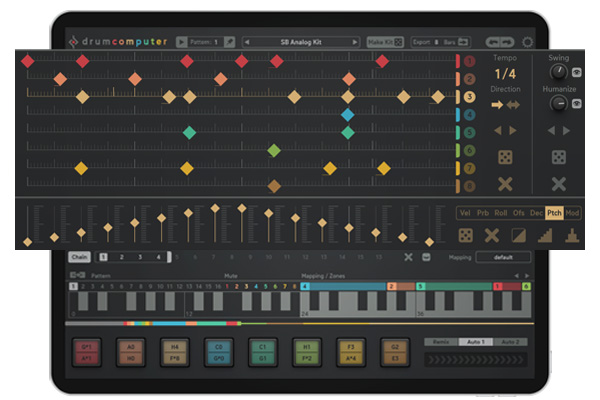Shift all tracks left with gray arrow

click(x=551, y=131)
